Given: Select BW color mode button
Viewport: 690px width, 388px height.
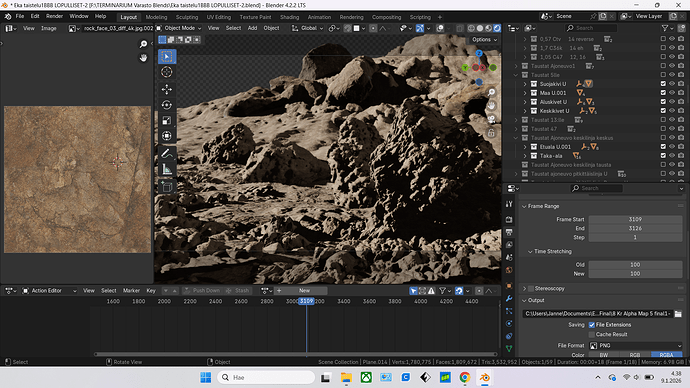Looking at the screenshot, I should (x=604, y=355).
